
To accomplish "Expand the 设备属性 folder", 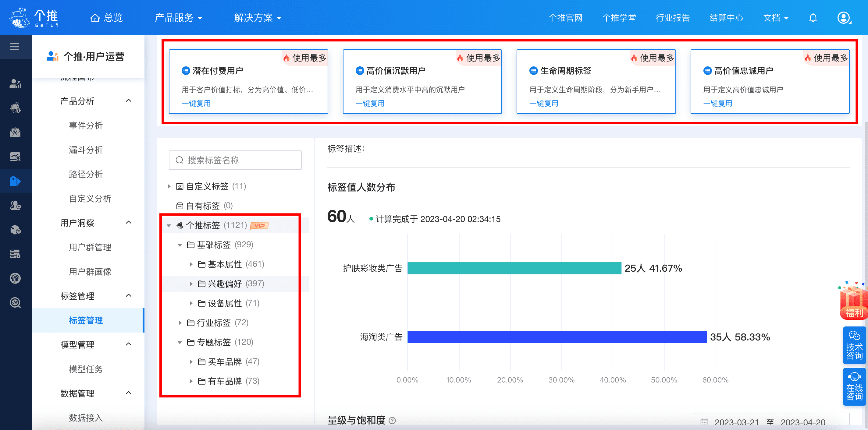I will point(191,303).
